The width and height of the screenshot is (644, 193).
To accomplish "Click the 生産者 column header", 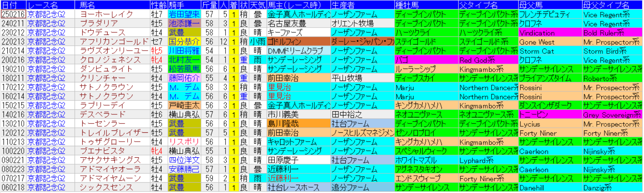I will (x=343, y=5).
